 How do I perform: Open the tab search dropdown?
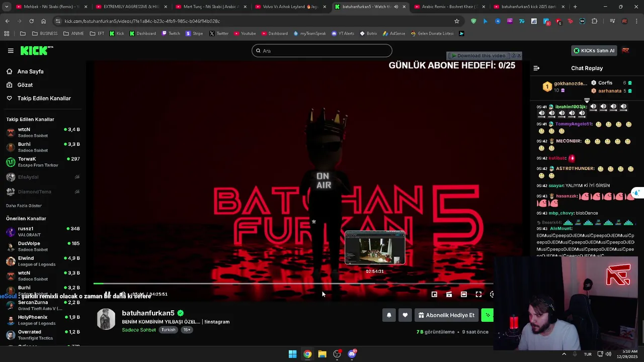coord(6,7)
